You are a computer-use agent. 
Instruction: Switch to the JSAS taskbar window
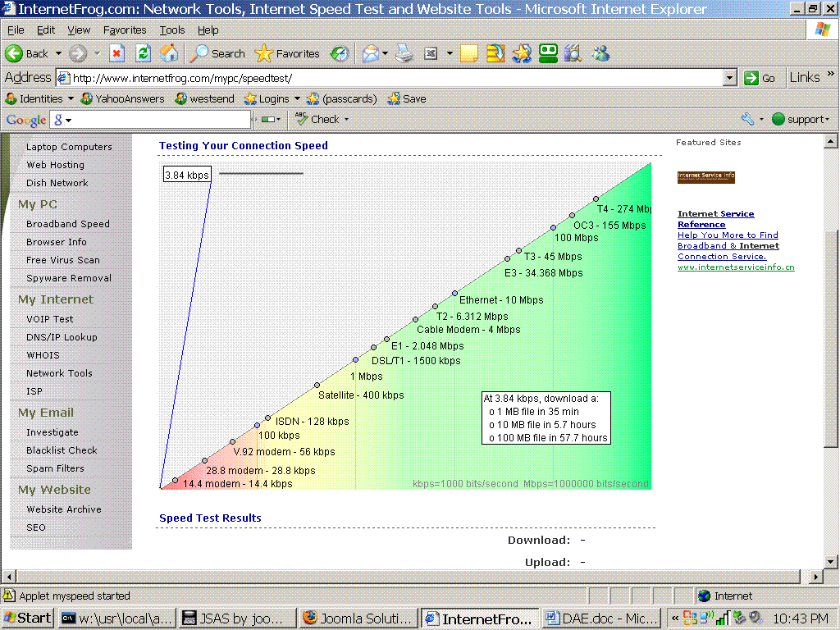[237, 619]
